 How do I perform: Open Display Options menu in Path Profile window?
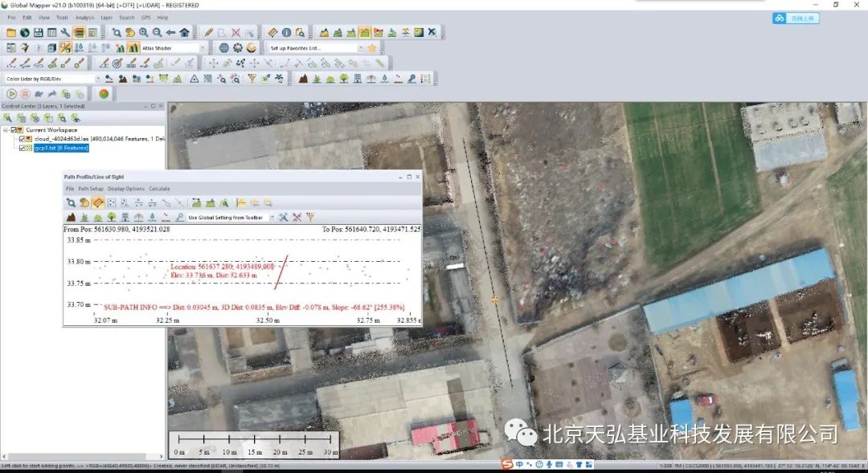(125, 189)
